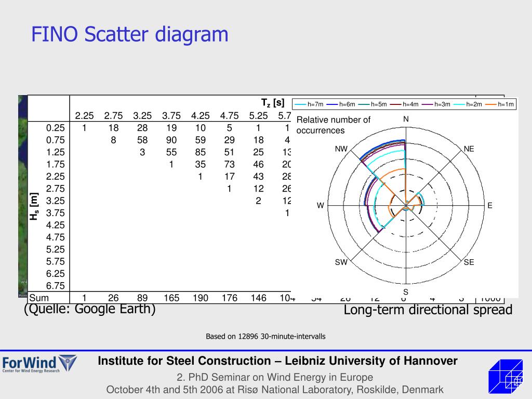Screen dimensions: 532x399
Task: Click the 5.25 Tz column header
Action: (258, 116)
